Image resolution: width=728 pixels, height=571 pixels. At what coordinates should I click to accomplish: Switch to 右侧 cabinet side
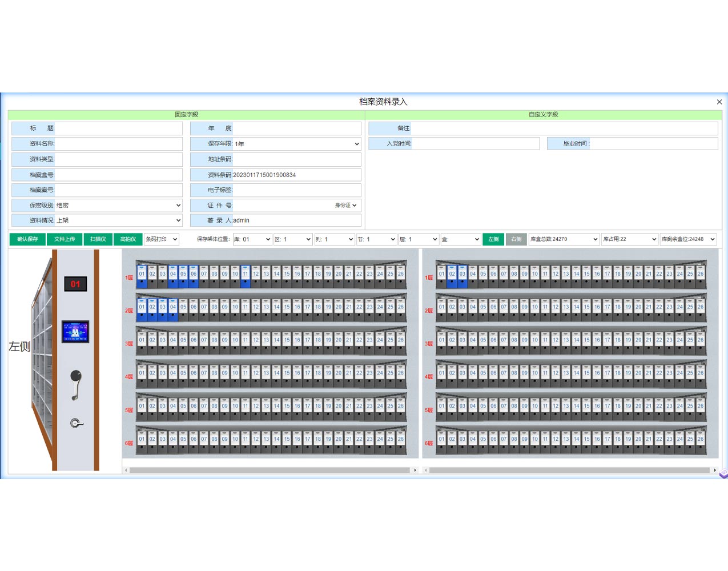click(516, 239)
